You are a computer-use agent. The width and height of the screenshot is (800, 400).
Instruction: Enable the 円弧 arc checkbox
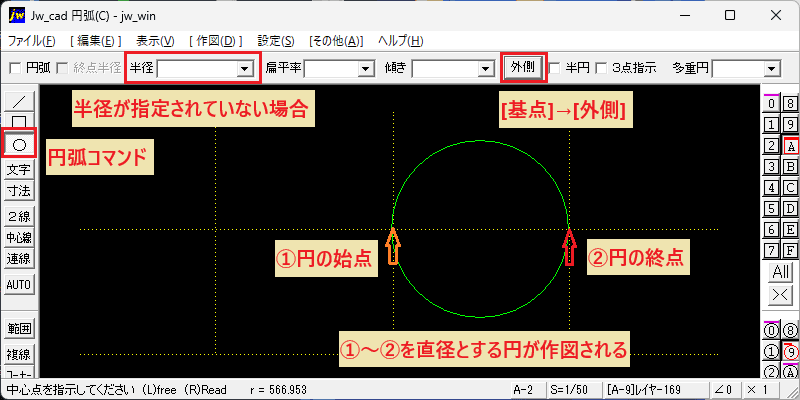(x=16, y=68)
